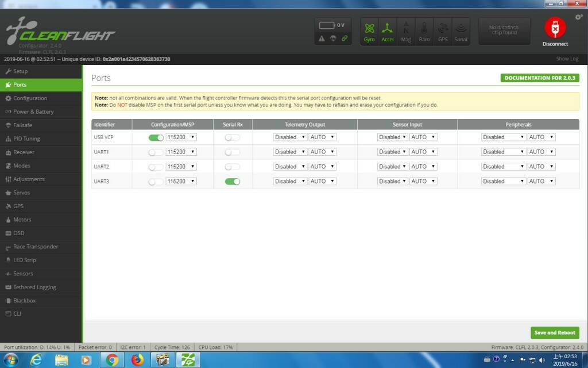The image size is (588, 368).
Task: Click the red Disconnect USB button
Action: click(x=555, y=28)
